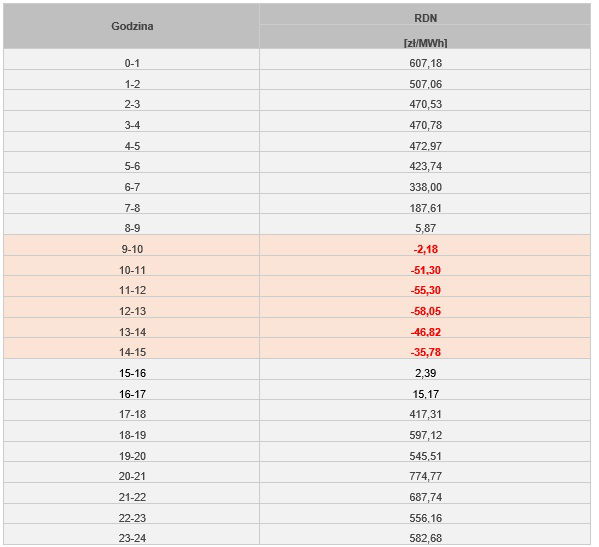This screenshot has height=547, width=599.
Task: Click the Godzina column header
Action: pos(132,26)
